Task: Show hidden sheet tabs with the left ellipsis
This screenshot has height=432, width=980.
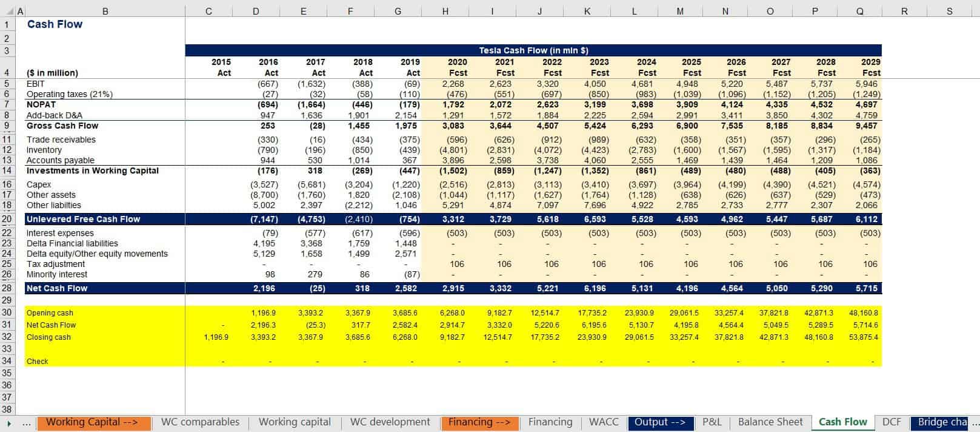Action: point(26,424)
